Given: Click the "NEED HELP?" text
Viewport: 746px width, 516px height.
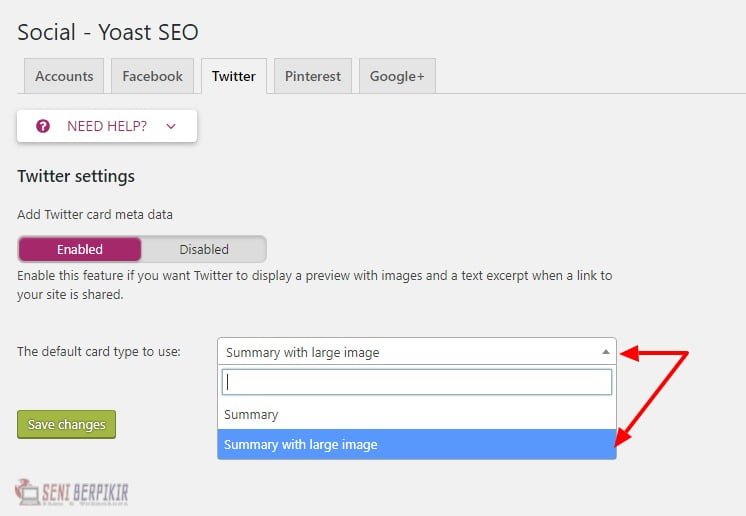Looking at the screenshot, I should click(x=107, y=126).
